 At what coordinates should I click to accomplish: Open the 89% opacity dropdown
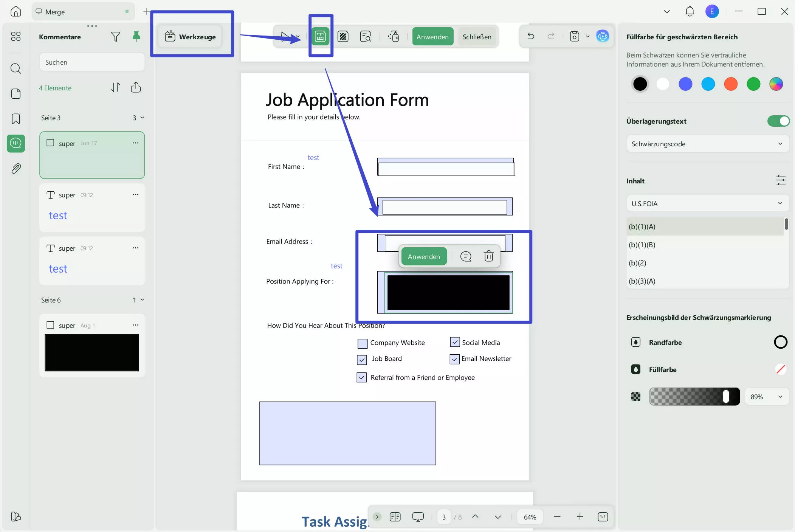(x=767, y=397)
